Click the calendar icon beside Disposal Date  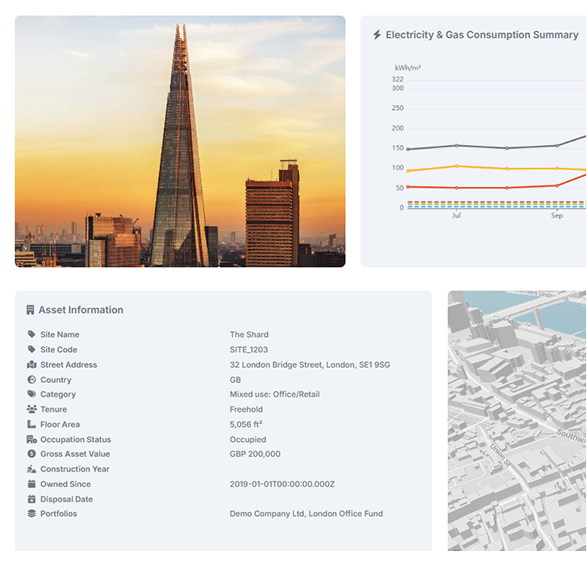[x=31, y=499]
